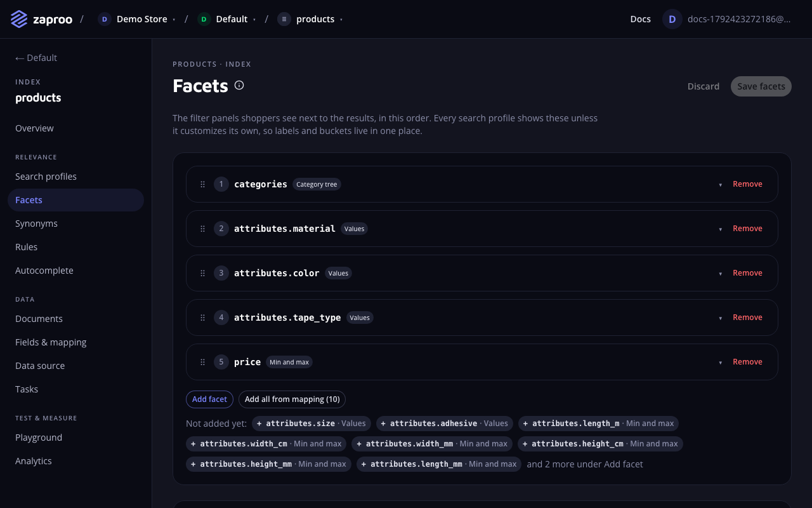Open Data source page

(x=75, y=366)
